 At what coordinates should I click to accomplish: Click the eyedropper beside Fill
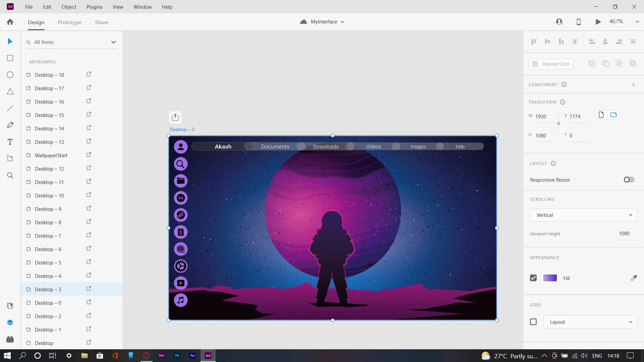click(634, 278)
